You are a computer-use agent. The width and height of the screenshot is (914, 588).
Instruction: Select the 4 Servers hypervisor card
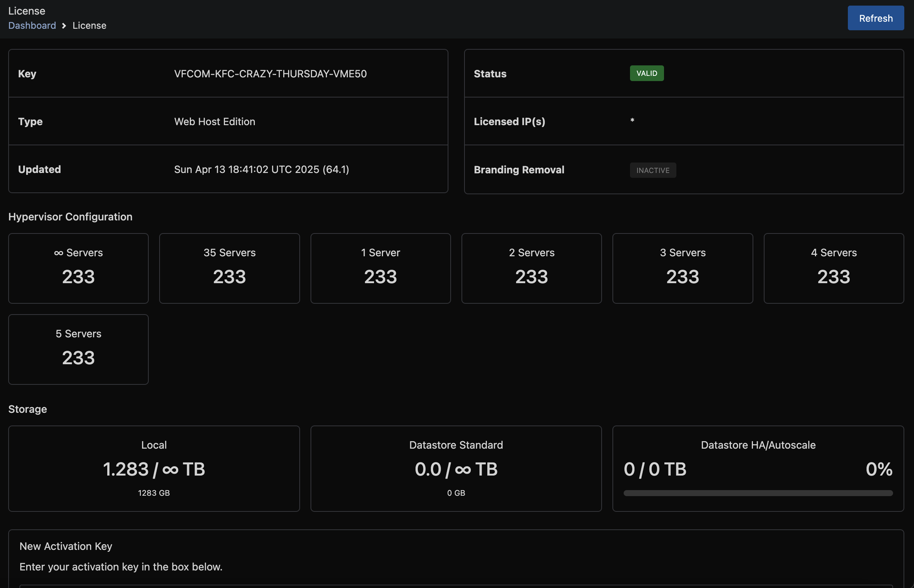coord(833,269)
